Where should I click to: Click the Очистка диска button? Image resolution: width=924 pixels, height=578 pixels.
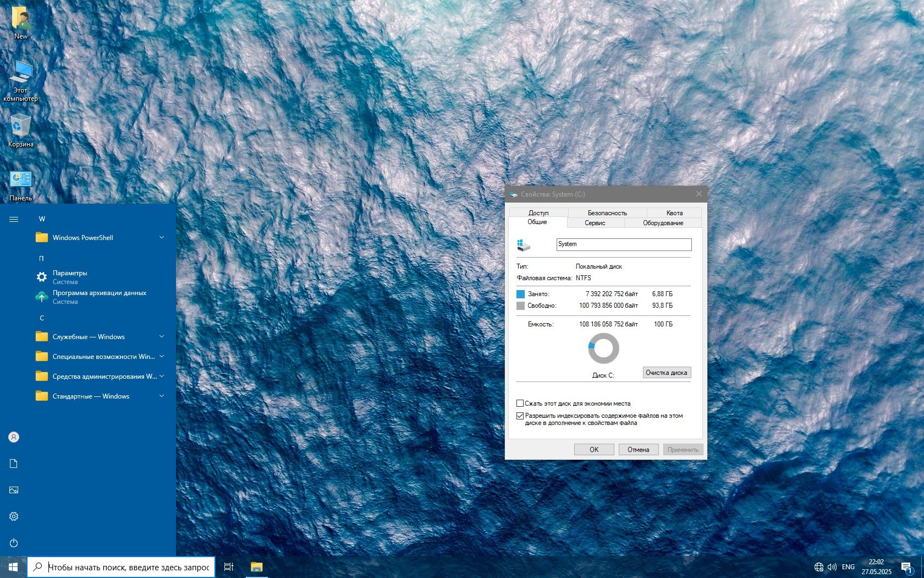click(x=666, y=373)
